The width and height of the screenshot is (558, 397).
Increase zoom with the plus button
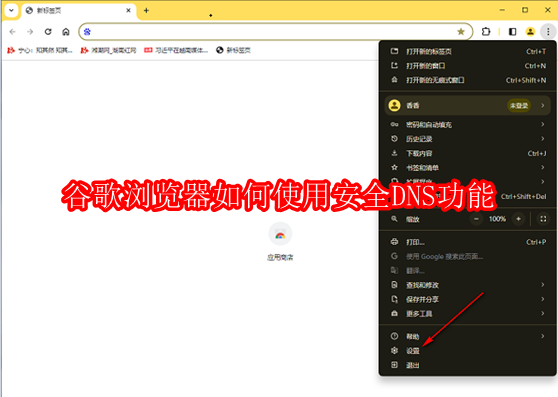click(518, 219)
